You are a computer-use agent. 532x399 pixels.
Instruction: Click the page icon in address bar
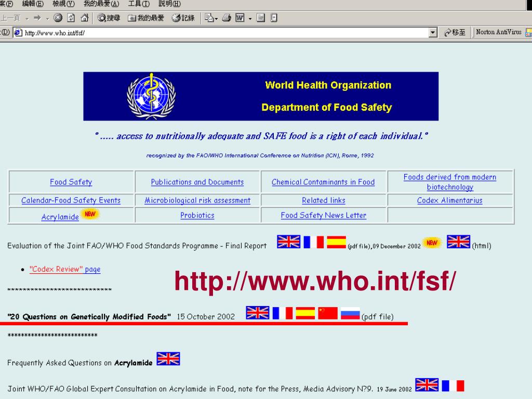(18, 33)
